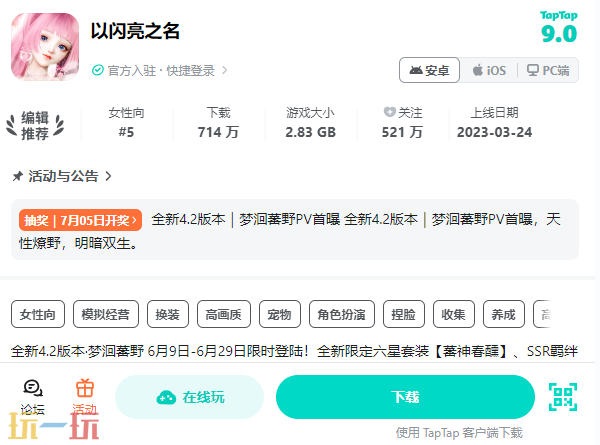Click the heart icon next to 关注
This screenshot has height=445, width=600.
[x=389, y=112]
